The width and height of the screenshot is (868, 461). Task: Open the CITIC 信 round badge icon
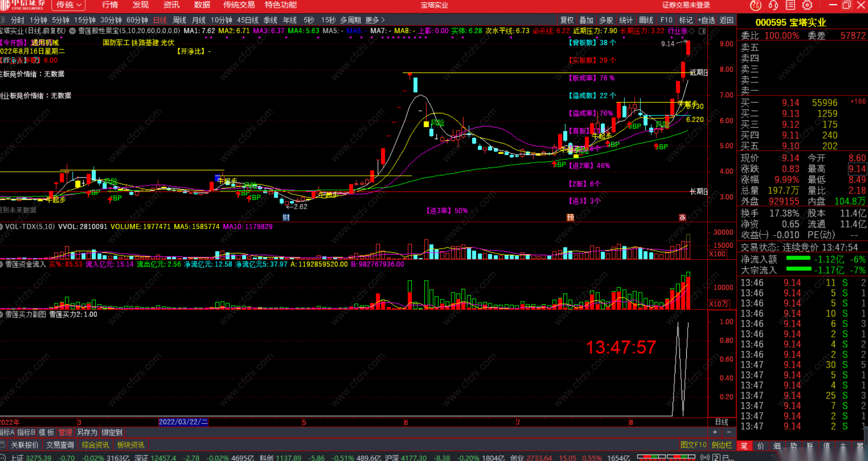click(756, 5)
